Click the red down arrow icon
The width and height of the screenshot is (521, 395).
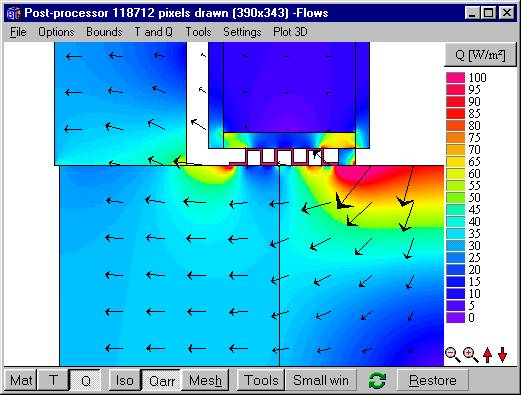pyautogui.click(x=502, y=355)
